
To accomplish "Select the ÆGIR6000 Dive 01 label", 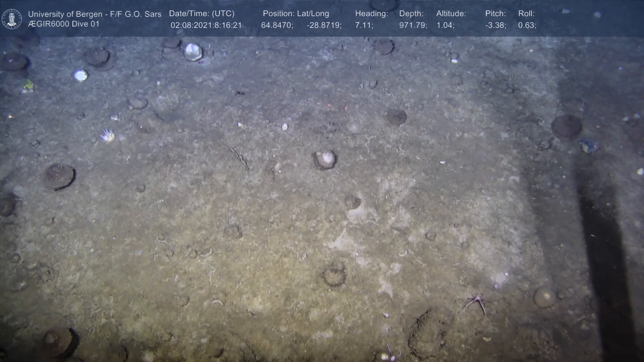I will 64,24.
